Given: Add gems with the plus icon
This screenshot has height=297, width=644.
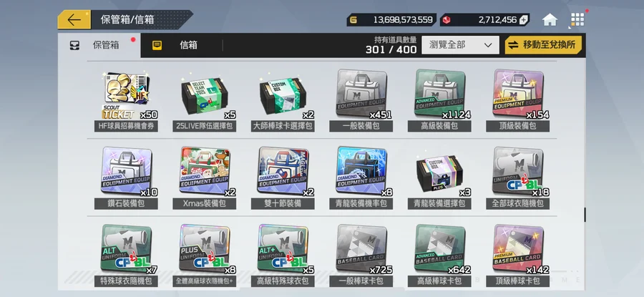Looking at the screenshot, I should tap(524, 20).
